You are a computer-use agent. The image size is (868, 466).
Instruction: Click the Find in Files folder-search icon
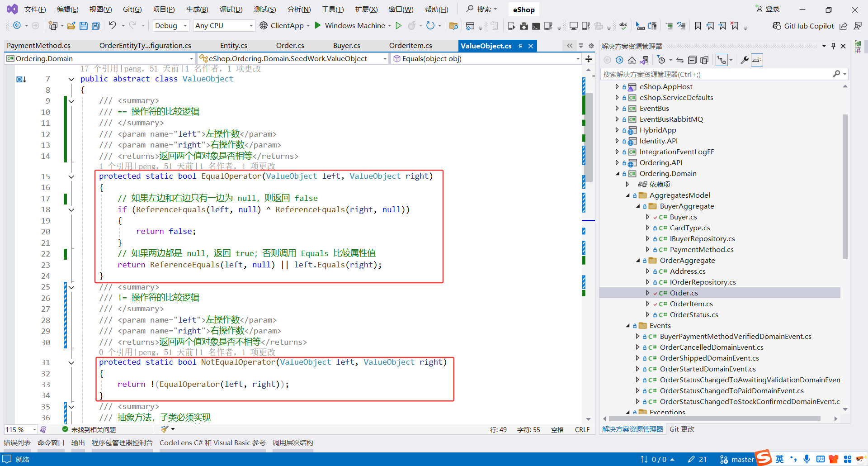coord(453,26)
